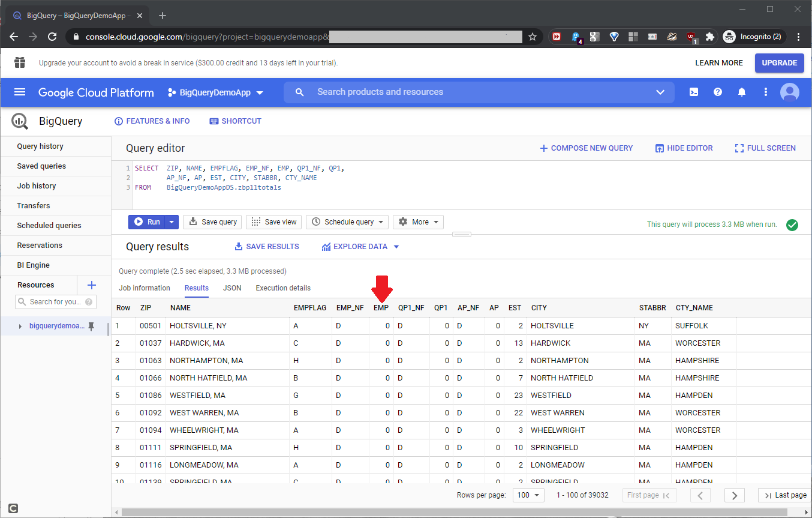Image resolution: width=812 pixels, height=518 pixels.
Task: Bookmark this page with the star icon
Action: pos(532,37)
